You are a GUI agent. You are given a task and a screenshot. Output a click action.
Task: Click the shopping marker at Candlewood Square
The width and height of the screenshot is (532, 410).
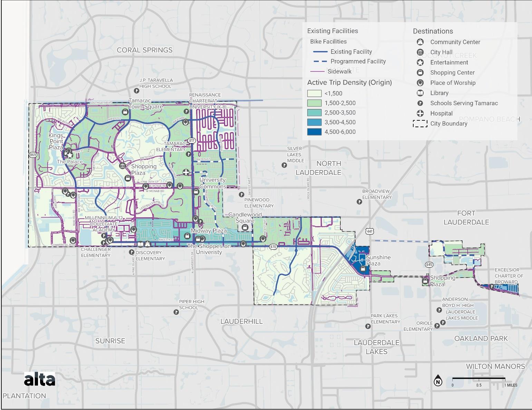pos(245,227)
